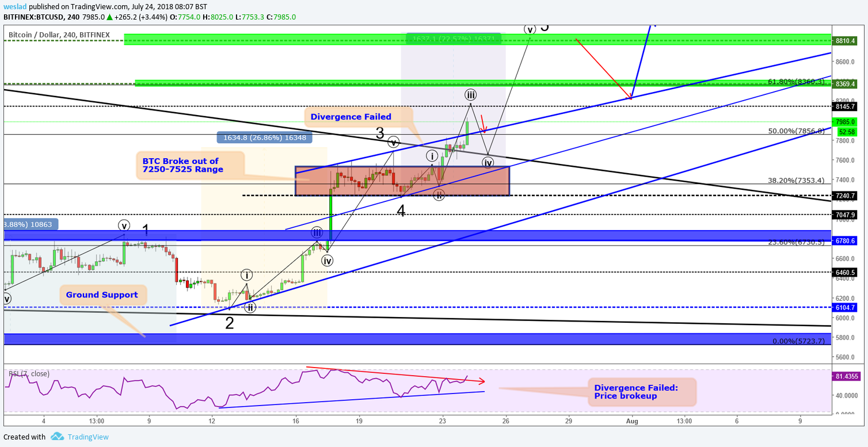
Task: Click the TradingView cloud logo in footer
Action: pyautogui.click(x=57, y=437)
